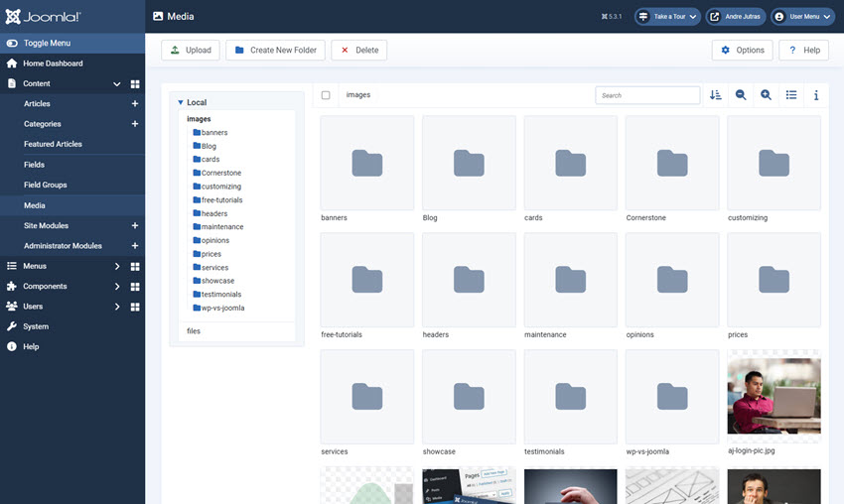Open the User Menu dropdown
844x504 pixels.
[802, 17]
